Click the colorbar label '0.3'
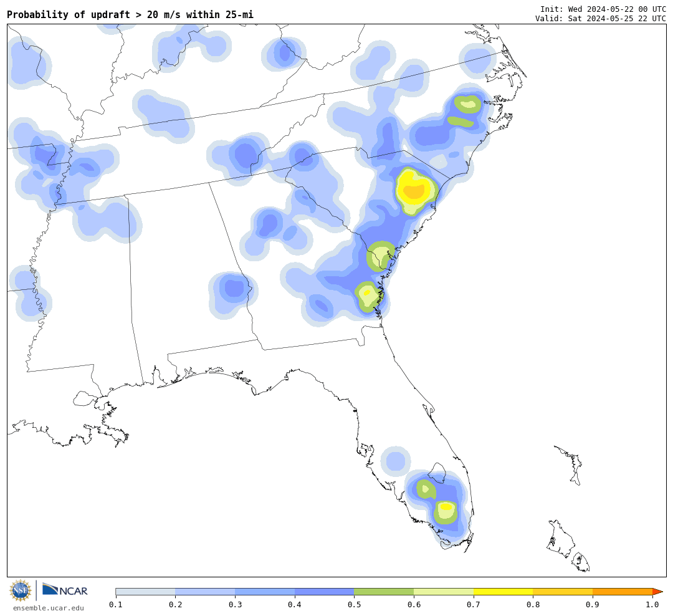 click(235, 604)
